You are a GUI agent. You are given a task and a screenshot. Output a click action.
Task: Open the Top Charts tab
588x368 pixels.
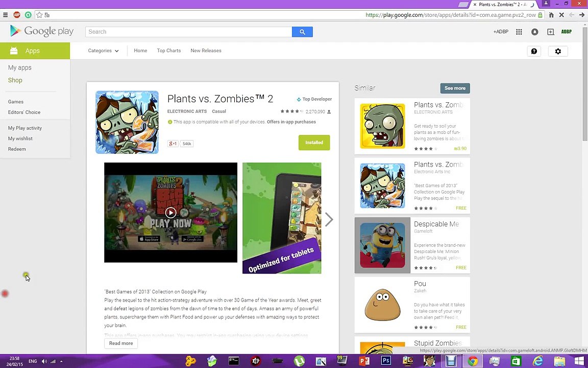point(169,51)
